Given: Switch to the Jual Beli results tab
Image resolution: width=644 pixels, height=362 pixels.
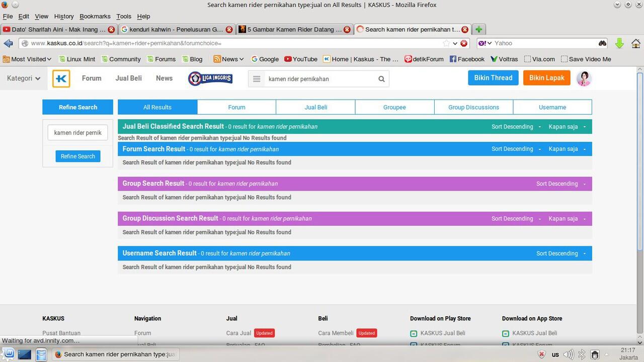Looking at the screenshot, I should [315, 107].
